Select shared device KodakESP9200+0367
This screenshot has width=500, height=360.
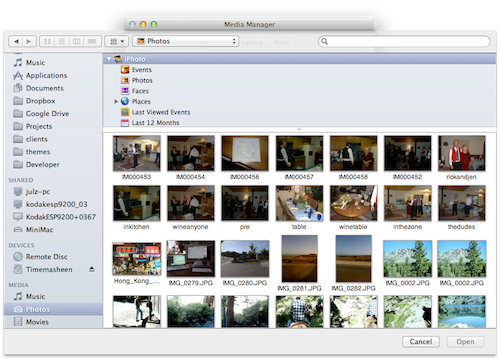[x=54, y=217]
